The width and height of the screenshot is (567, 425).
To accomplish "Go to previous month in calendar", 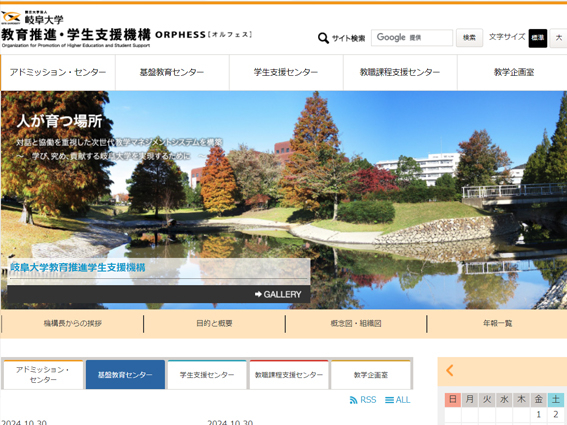I will pyautogui.click(x=449, y=370).
